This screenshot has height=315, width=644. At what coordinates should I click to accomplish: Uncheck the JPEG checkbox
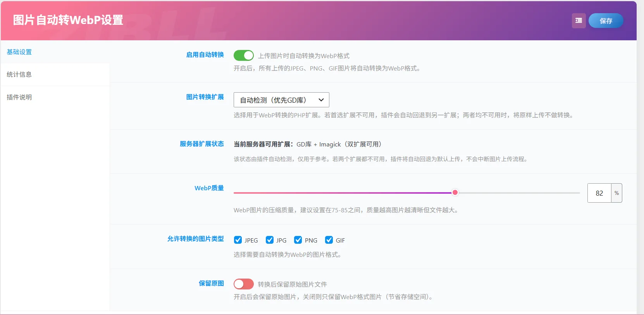(238, 240)
